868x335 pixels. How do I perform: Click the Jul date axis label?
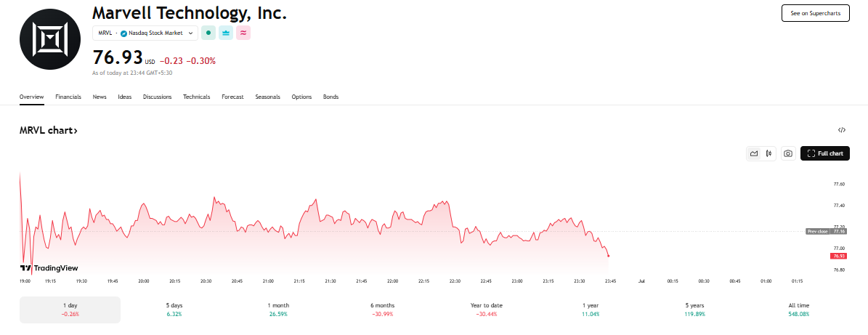(x=641, y=281)
